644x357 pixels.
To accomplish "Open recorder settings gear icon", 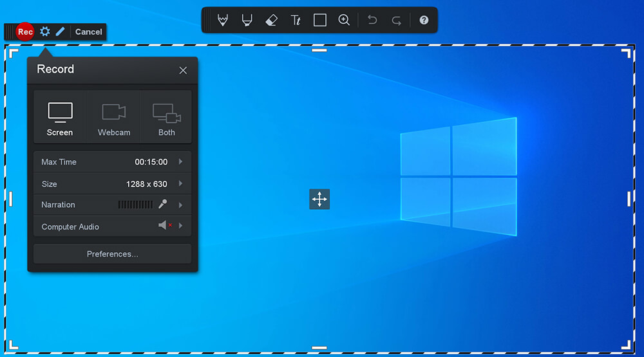I will [44, 32].
